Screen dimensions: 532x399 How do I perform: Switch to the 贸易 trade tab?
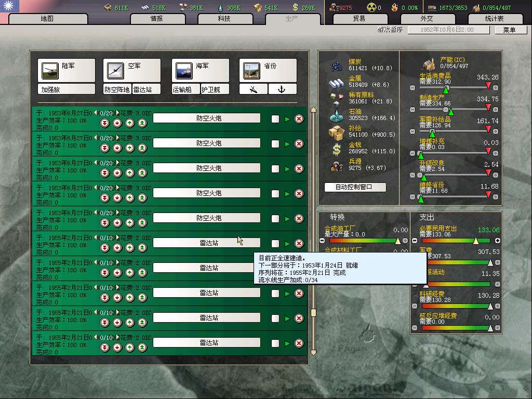click(x=360, y=19)
